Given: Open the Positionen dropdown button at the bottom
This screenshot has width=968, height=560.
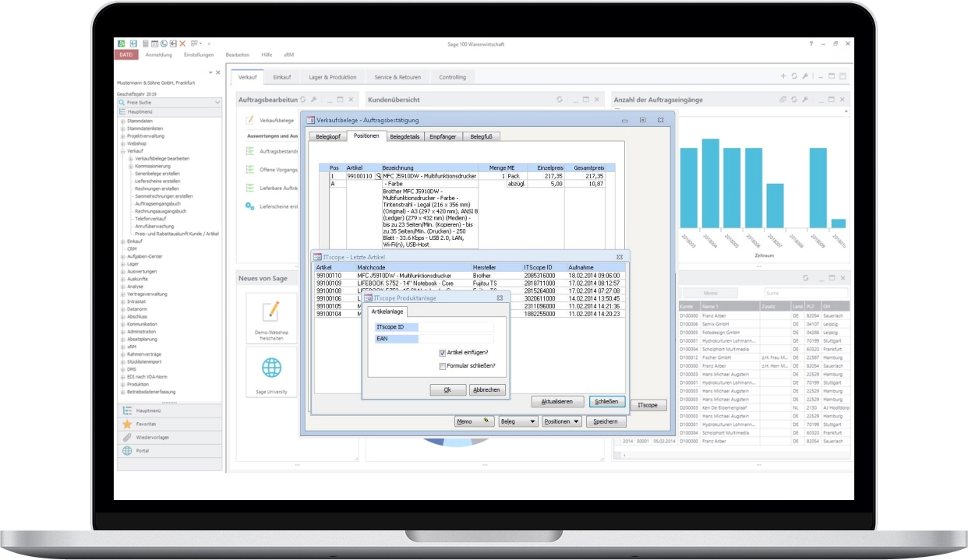Looking at the screenshot, I should [562, 421].
